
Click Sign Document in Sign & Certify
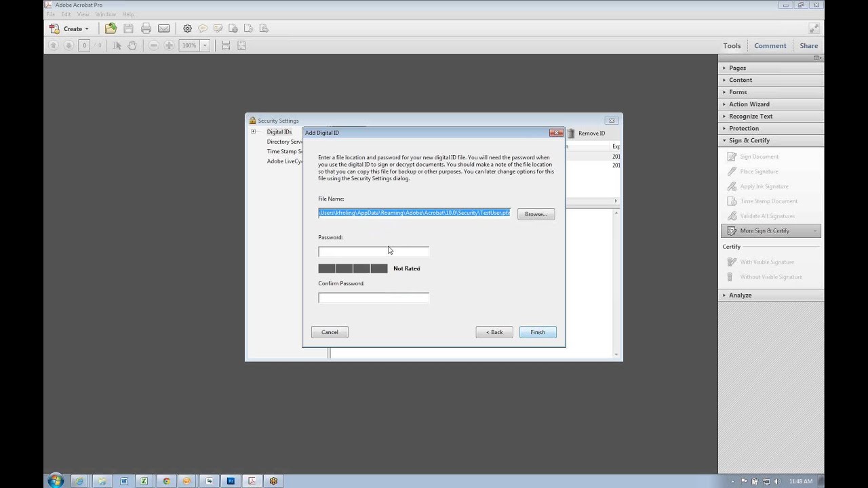[x=759, y=157]
